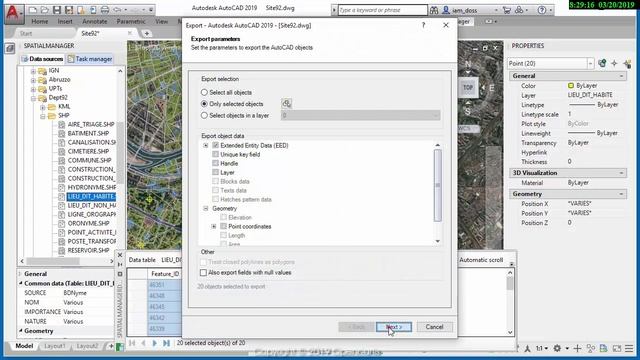The width and height of the screenshot is (640, 360).
Task: Open the iam_doss user account menu
Action: coord(470,10)
